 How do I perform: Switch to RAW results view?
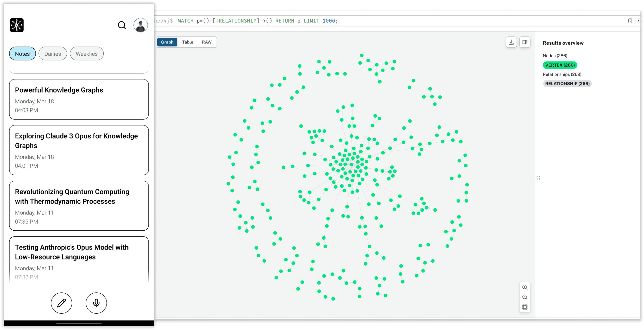tap(206, 42)
